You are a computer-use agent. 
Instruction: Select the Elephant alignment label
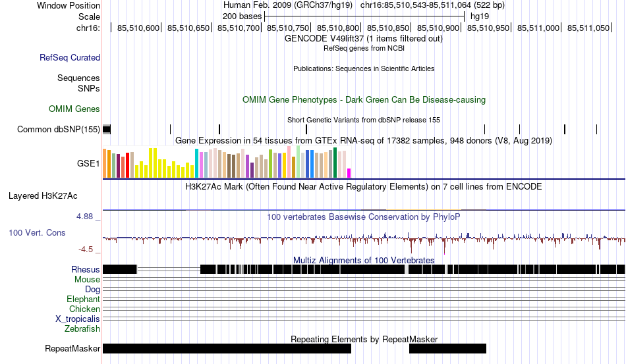pos(83,299)
